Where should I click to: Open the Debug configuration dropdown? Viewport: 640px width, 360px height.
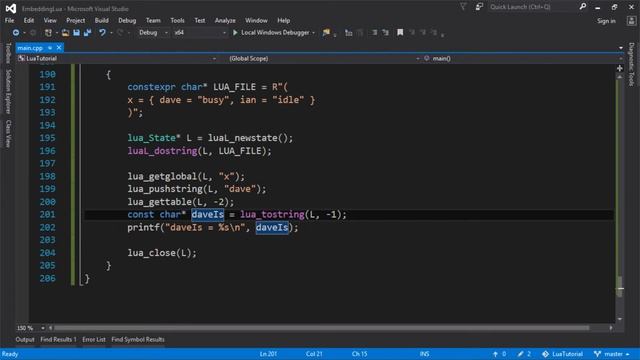click(152, 33)
